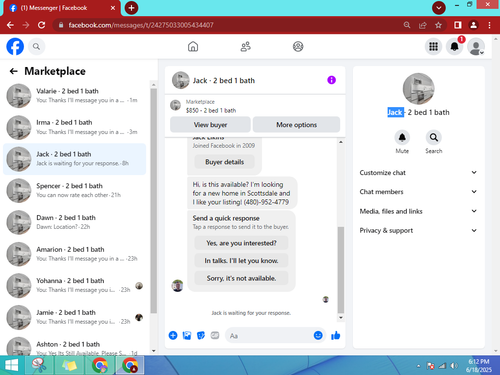
Task: Open Valarie - 2 bed 1 bath conversation
Action: [x=75, y=96]
